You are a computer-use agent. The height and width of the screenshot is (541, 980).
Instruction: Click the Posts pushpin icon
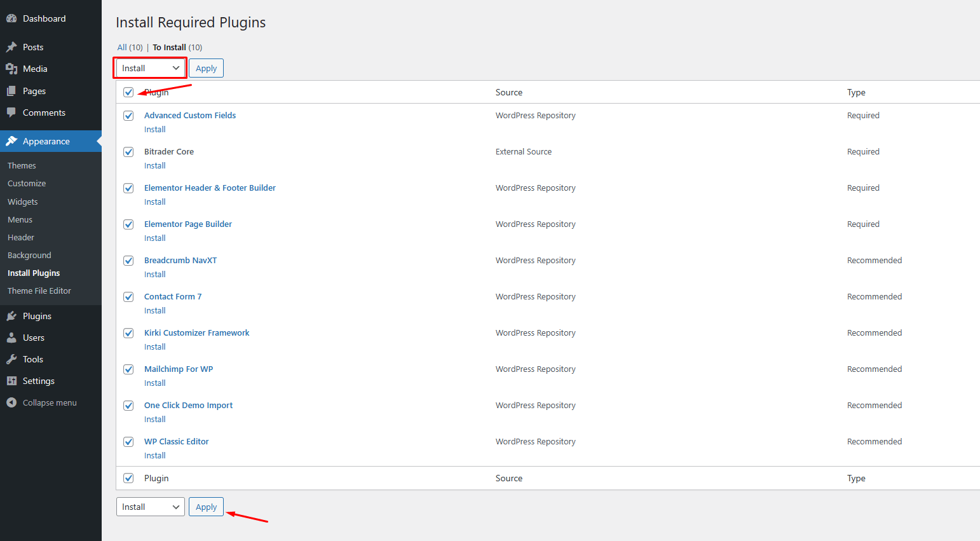(x=11, y=47)
